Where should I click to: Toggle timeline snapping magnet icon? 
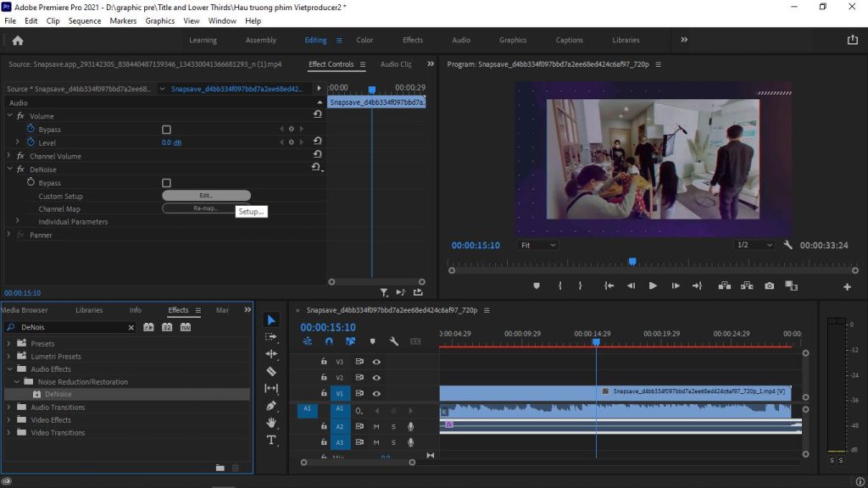tap(329, 341)
